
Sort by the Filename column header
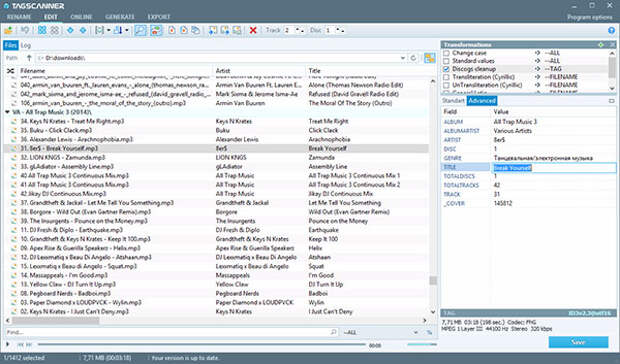tap(115, 71)
